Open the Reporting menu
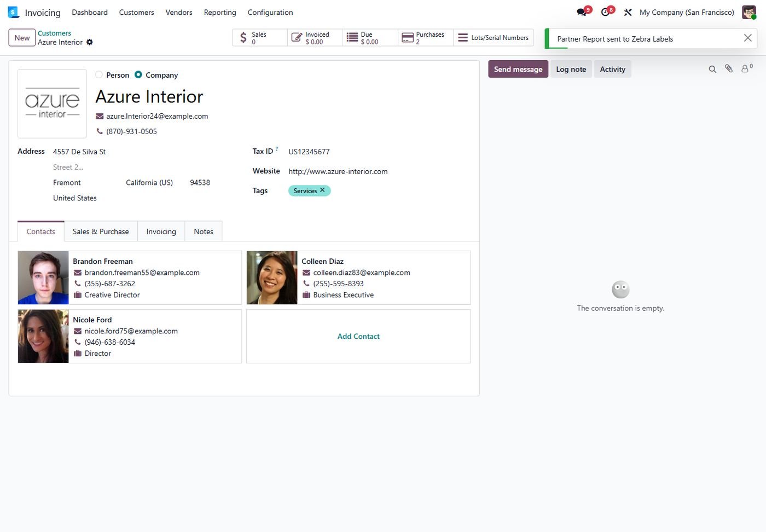766x532 pixels. click(x=220, y=12)
